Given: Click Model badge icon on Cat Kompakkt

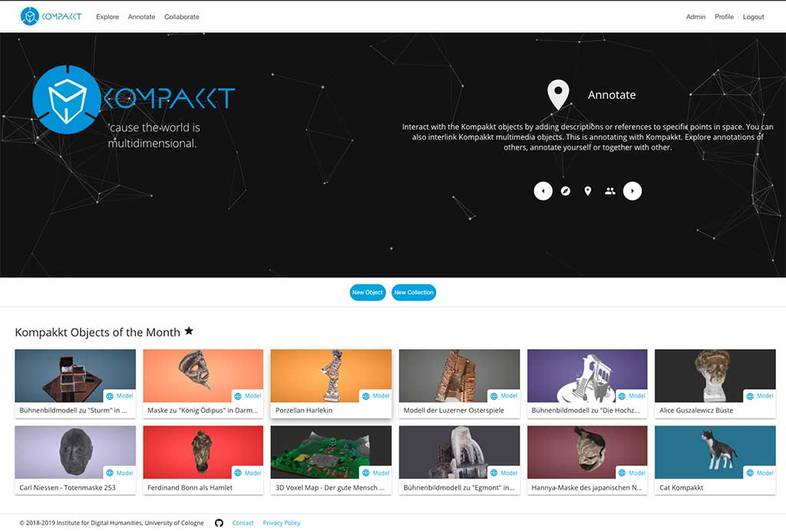Looking at the screenshot, I should [750, 473].
